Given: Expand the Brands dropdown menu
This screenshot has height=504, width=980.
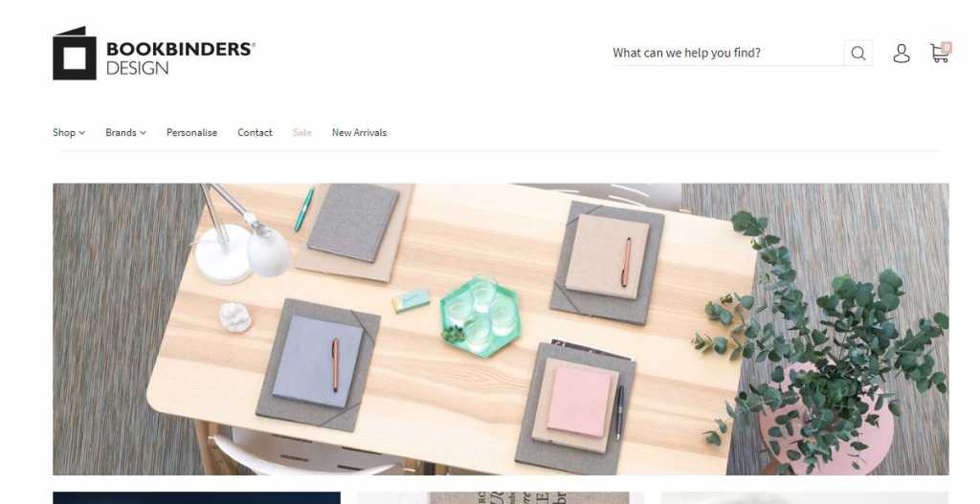Looking at the screenshot, I should (x=125, y=132).
